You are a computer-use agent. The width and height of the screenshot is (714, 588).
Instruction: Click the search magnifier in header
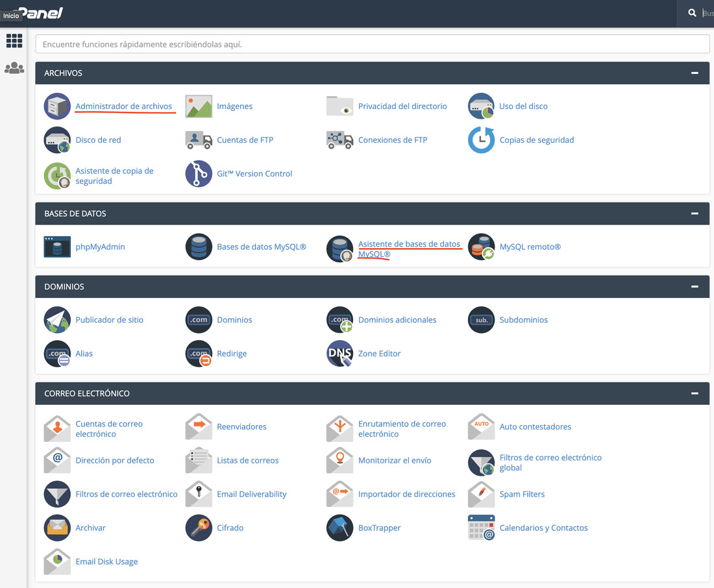point(692,13)
